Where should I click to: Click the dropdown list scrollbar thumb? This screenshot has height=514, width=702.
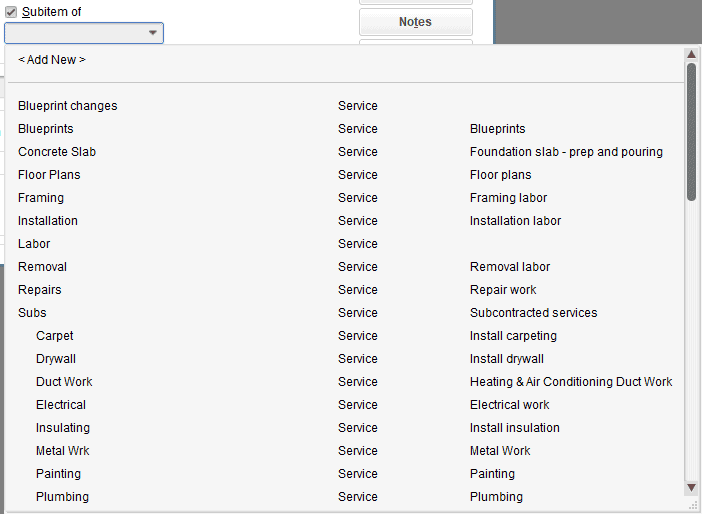[691, 132]
